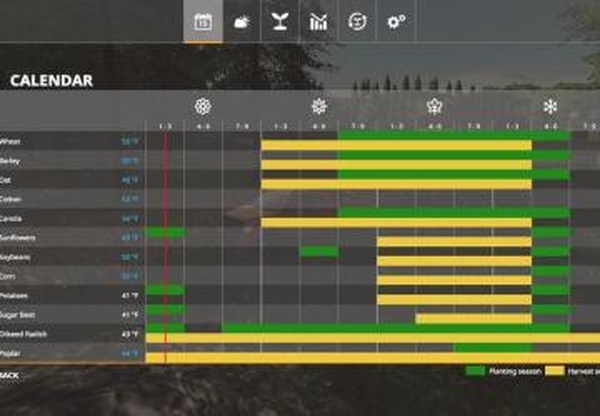
Task: Open the Seasons settings gears tab
Action: click(396, 22)
